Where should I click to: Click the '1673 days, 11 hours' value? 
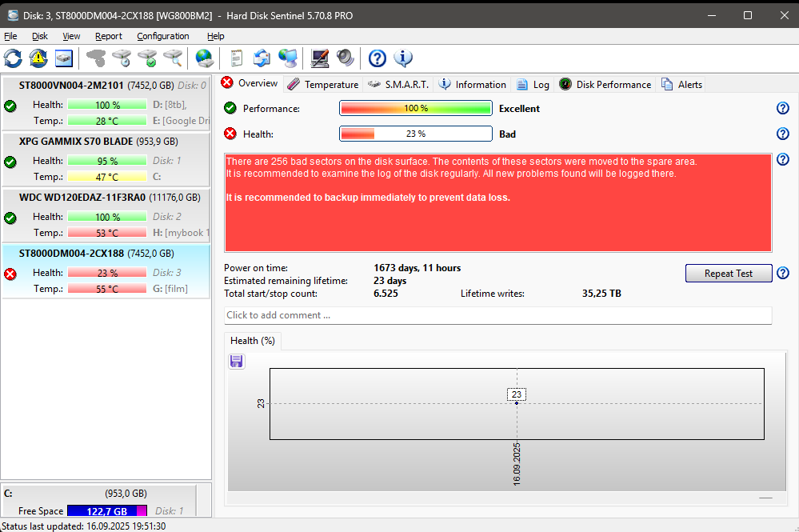tap(417, 268)
